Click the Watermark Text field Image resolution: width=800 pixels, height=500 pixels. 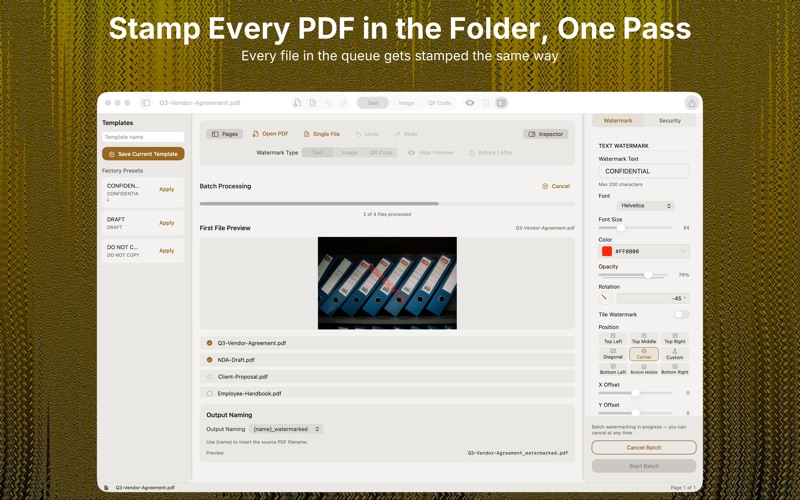(x=644, y=171)
